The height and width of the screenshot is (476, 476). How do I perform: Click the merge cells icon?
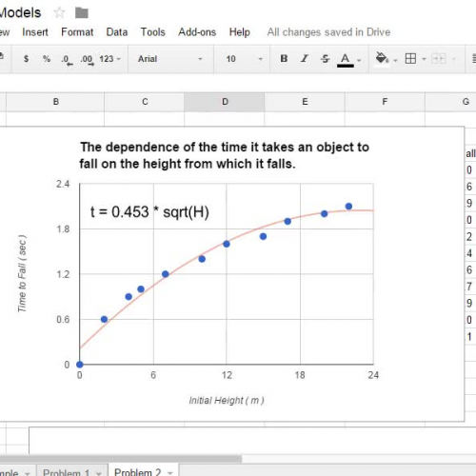(x=439, y=59)
